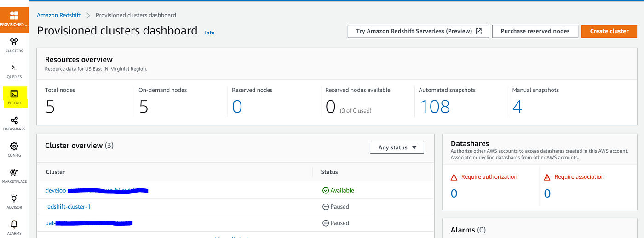Screen dimensions: 644x238
Task: Click the Info link beside the title
Action: (210, 33)
